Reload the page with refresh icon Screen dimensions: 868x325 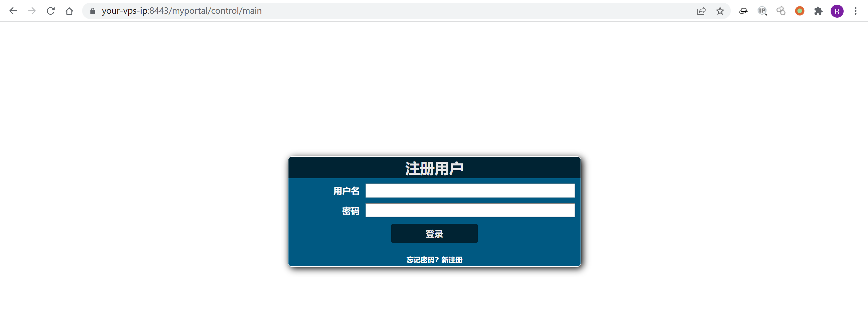[50, 11]
